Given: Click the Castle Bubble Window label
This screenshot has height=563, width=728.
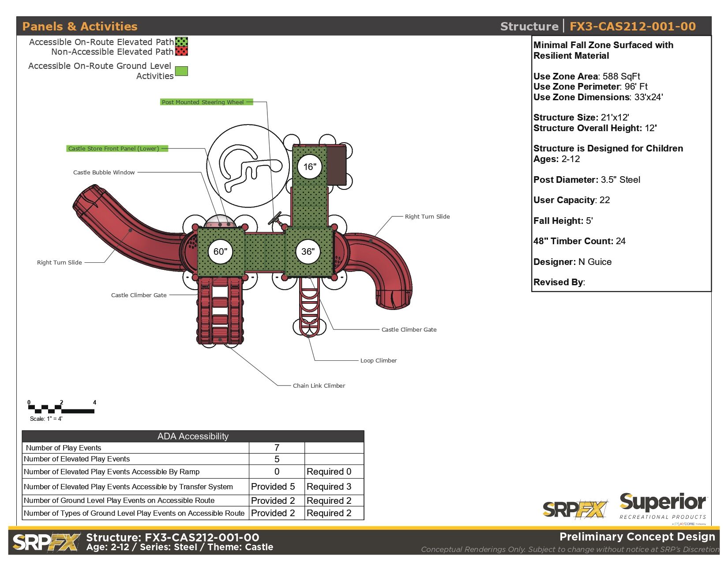Looking at the screenshot, I should click(x=104, y=173).
